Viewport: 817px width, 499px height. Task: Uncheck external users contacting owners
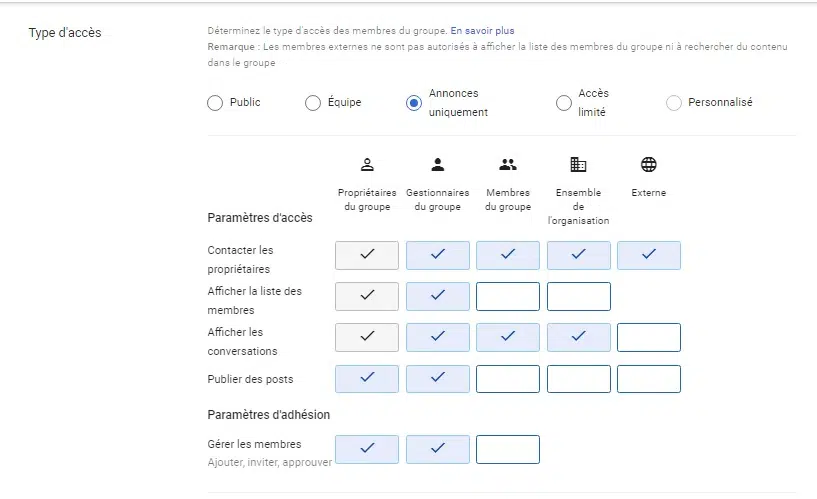(x=649, y=255)
